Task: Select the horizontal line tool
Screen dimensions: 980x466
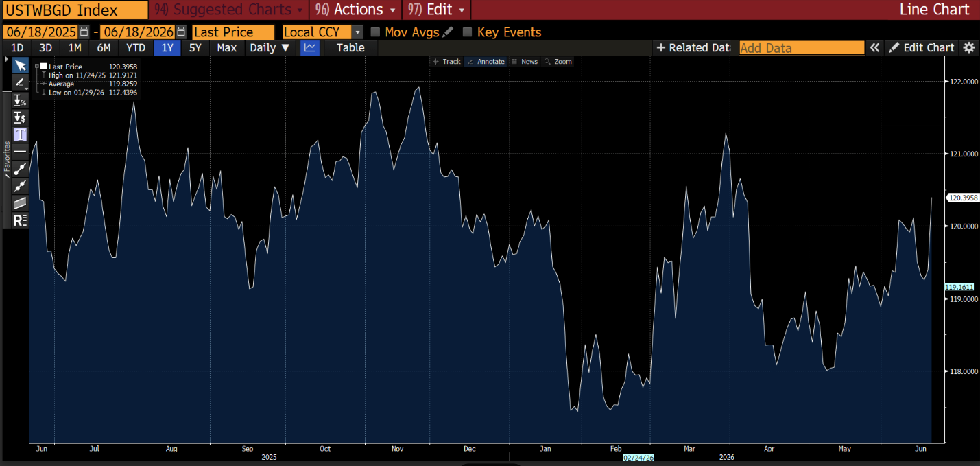Action: 20,152
